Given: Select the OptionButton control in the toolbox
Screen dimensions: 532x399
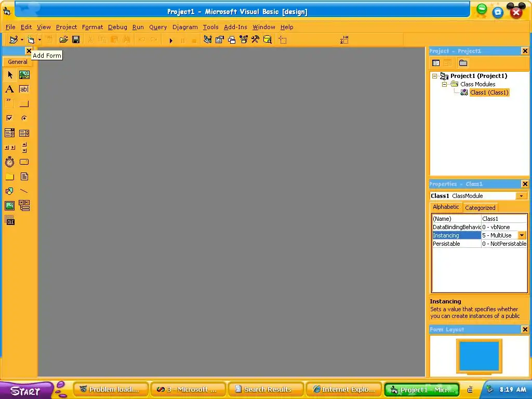Looking at the screenshot, I should click(24, 118).
